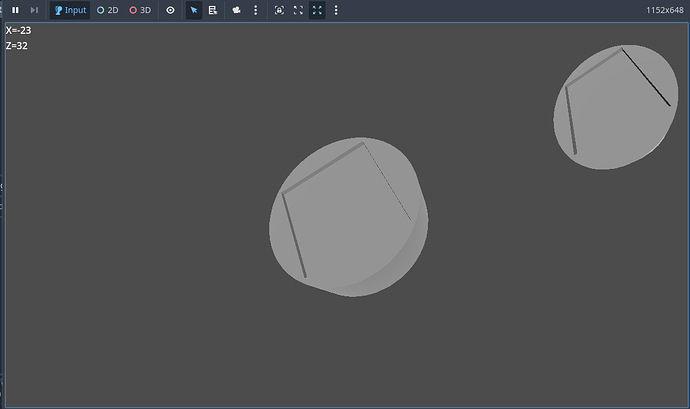Choose the list select tool
The image size is (690, 409).
[213, 10]
